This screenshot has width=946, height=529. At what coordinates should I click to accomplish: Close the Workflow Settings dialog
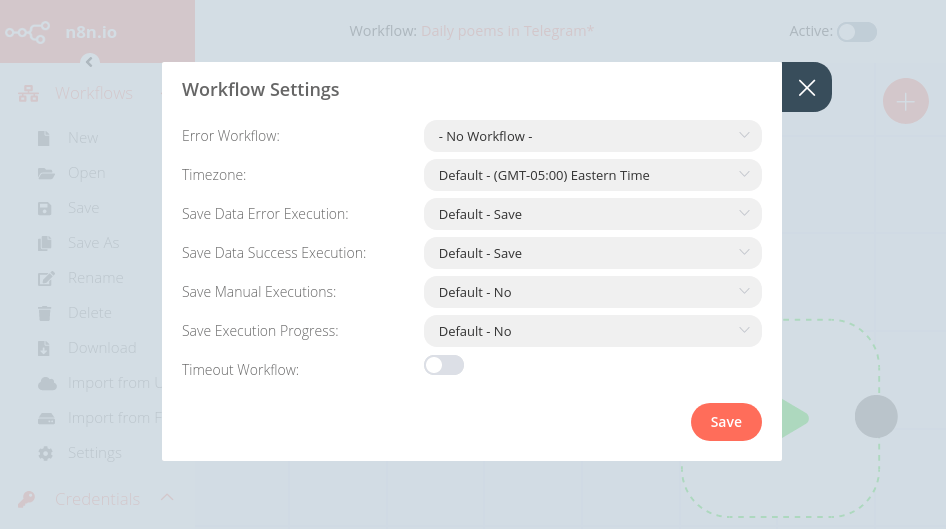click(807, 88)
